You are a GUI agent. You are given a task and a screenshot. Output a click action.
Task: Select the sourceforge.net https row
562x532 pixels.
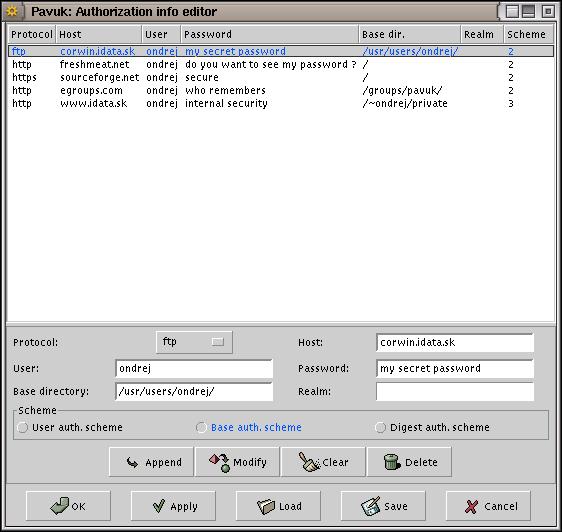tap(281, 77)
